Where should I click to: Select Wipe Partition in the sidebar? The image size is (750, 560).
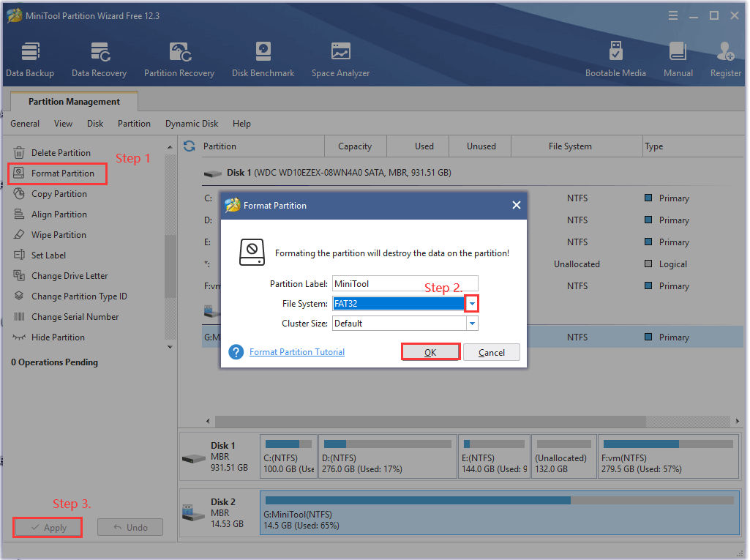pyautogui.click(x=59, y=235)
